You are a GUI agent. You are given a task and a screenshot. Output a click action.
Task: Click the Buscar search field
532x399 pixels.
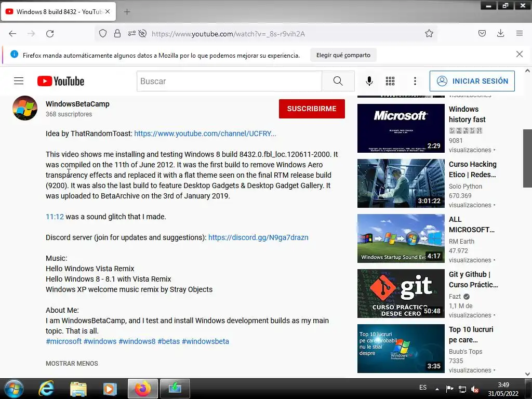point(229,81)
